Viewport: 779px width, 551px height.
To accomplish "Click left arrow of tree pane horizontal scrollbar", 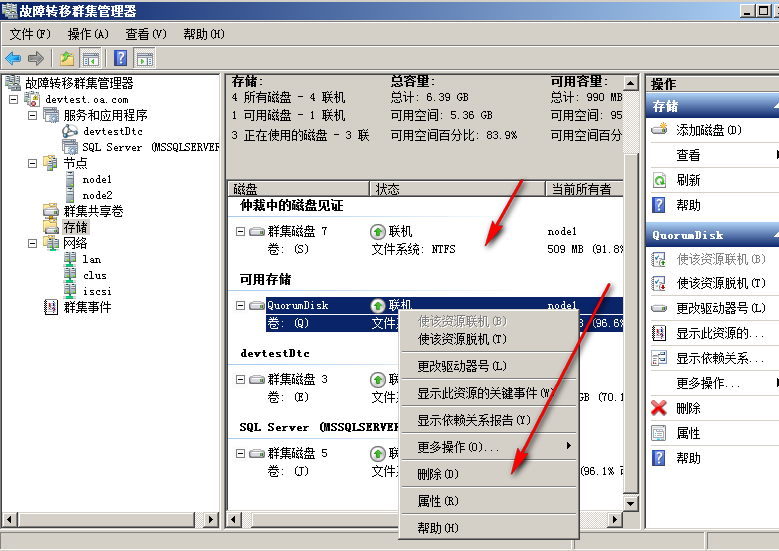I will [x=9, y=520].
